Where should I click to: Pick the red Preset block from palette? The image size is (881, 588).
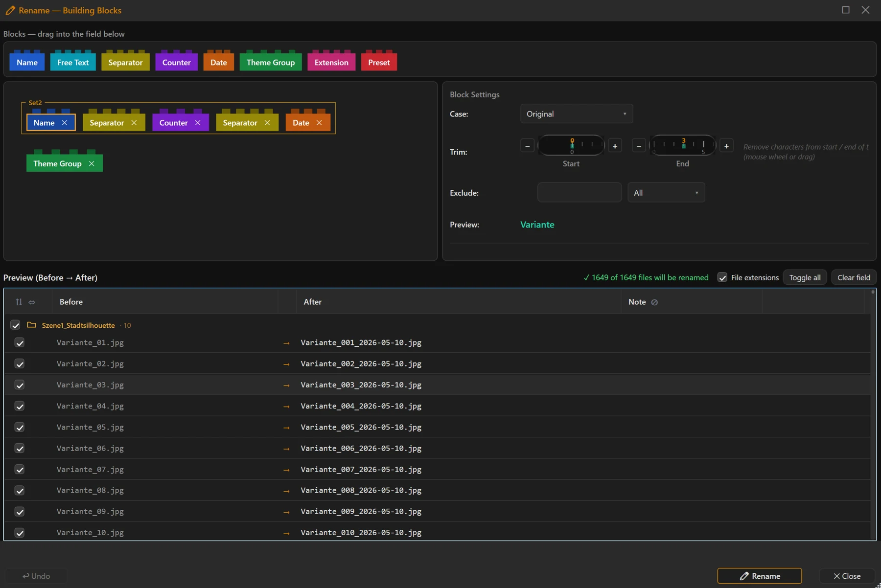(379, 62)
